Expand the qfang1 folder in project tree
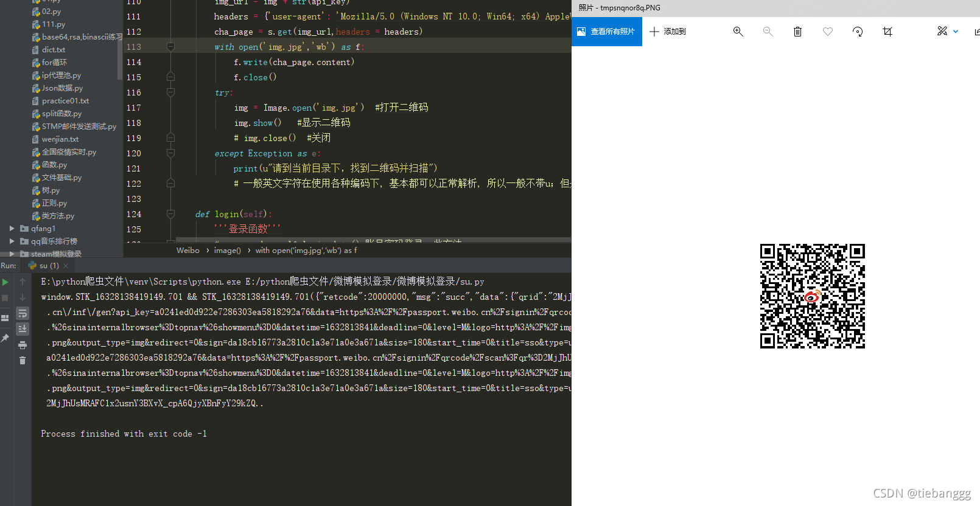Viewport: 980px width, 506px height. pos(12,229)
